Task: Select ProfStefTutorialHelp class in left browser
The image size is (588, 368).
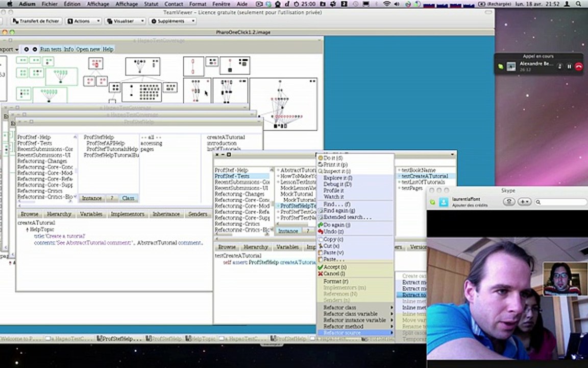Action: [112, 149]
